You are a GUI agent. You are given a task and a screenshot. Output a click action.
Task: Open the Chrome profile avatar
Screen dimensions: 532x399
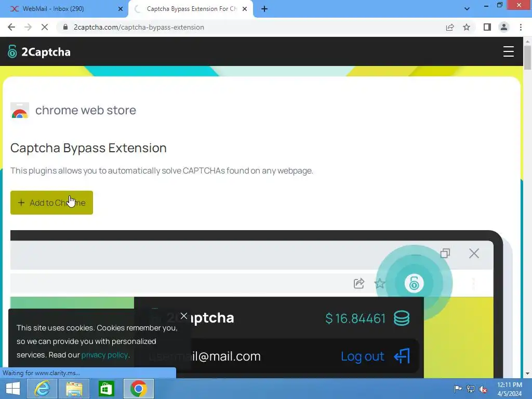pyautogui.click(x=504, y=27)
